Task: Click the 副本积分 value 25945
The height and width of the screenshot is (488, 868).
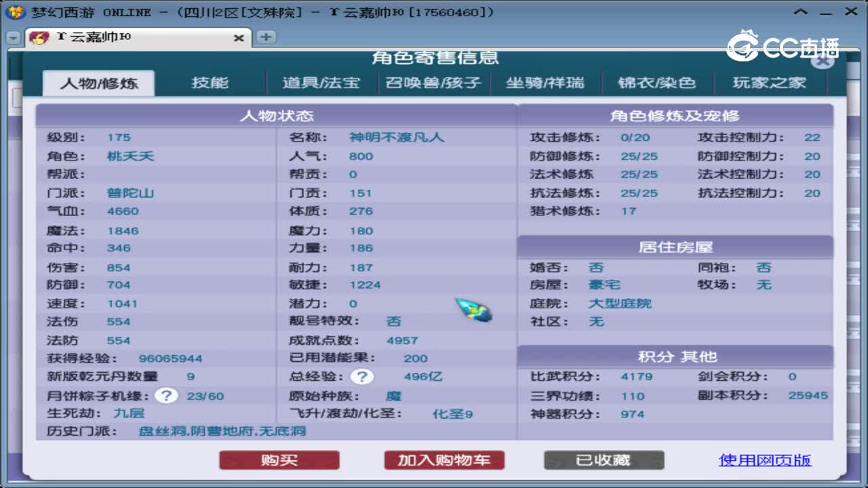Action: (x=808, y=395)
